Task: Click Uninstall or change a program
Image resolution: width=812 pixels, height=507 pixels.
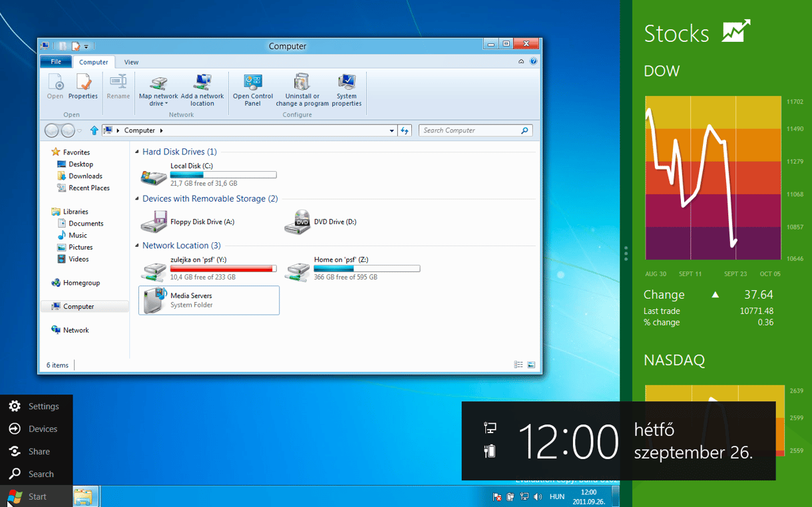Action: pyautogui.click(x=302, y=90)
